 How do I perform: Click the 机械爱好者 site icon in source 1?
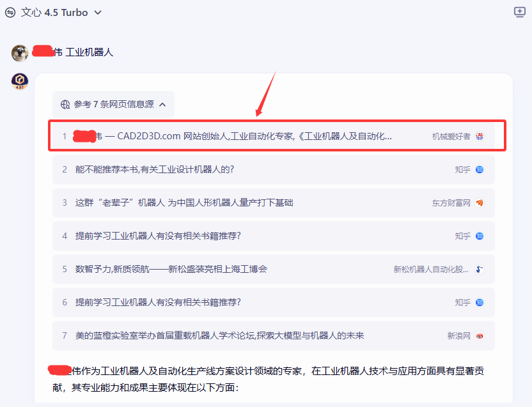click(x=480, y=136)
